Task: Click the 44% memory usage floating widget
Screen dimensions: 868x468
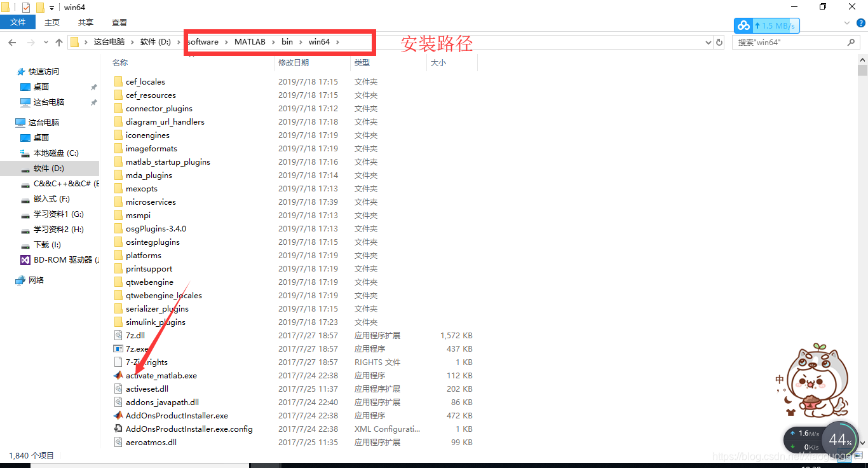Action: (839, 439)
